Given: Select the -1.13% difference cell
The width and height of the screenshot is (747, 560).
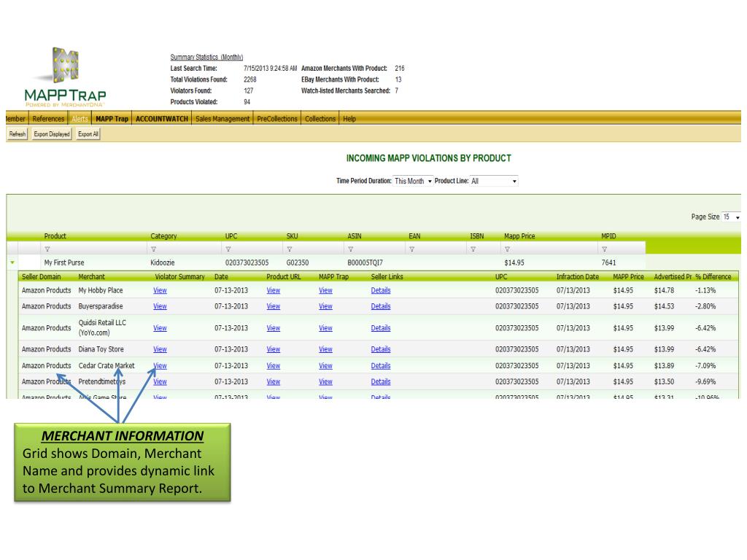Looking at the screenshot, I should point(705,290).
